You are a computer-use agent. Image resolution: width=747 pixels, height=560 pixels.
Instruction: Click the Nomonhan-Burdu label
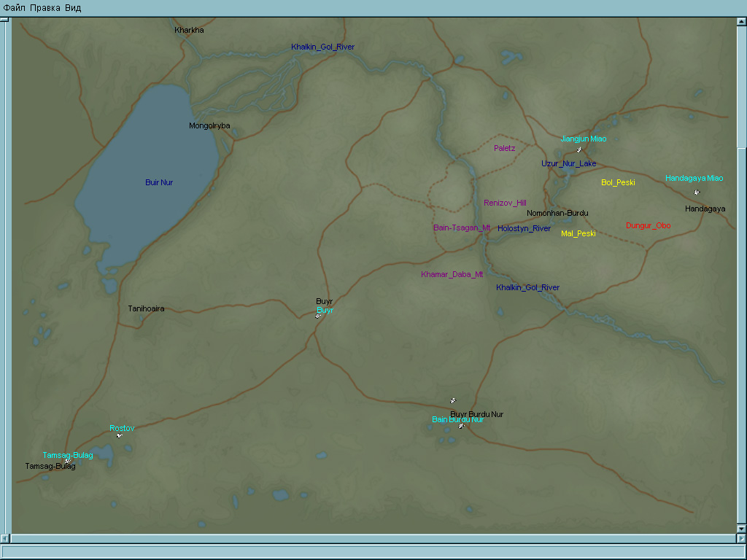[557, 213]
